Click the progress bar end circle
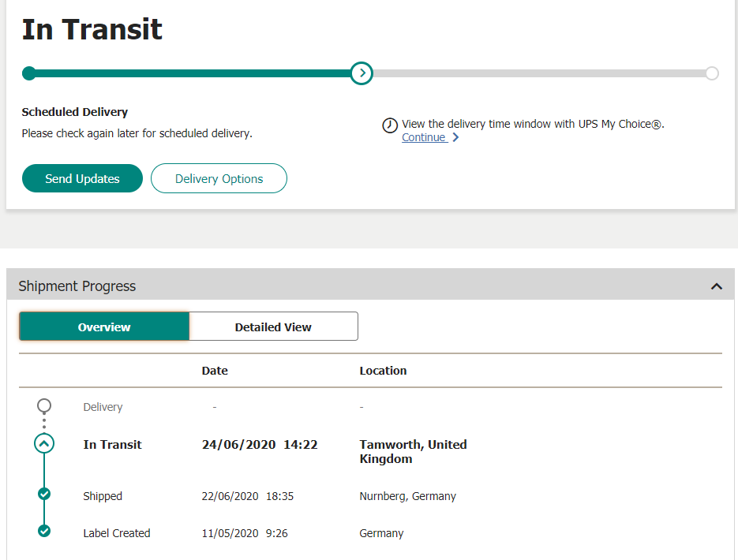 pyautogui.click(x=712, y=73)
